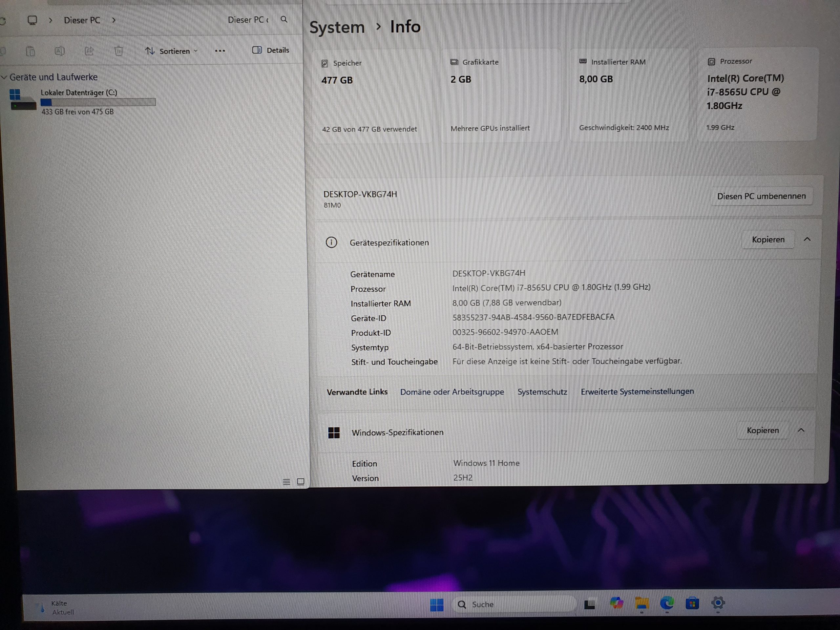Collapse Geräte und Laufwerke group
The height and width of the screenshot is (630, 840).
pos(4,77)
